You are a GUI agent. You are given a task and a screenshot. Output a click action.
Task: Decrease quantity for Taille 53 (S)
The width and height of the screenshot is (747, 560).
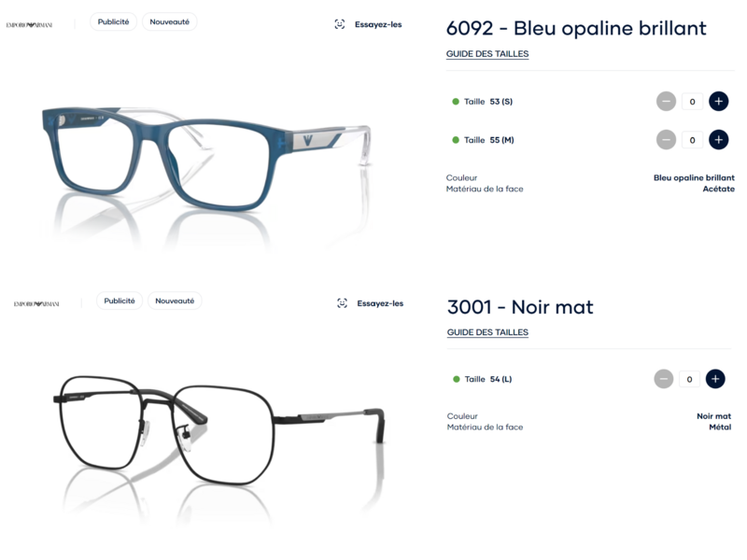pyautogui.click(x=666, y=101)
